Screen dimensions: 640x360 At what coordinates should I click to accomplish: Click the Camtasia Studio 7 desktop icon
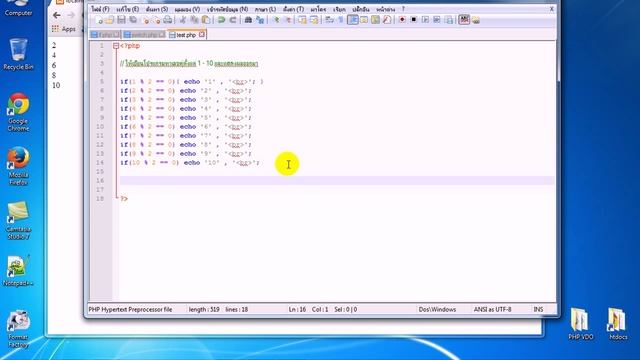(18, 220)
